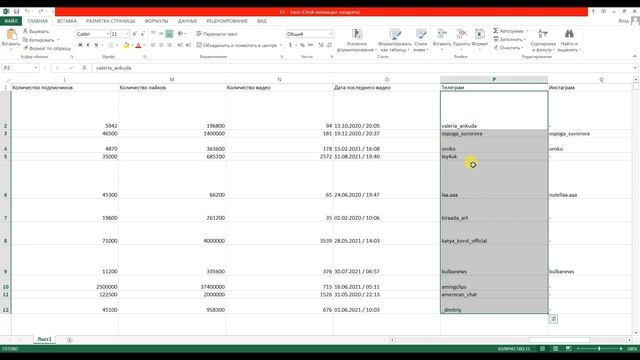Click the Вход (Sign in) link
The width and height of the screenshot is (640, 360).
click(x=624, y=21)
